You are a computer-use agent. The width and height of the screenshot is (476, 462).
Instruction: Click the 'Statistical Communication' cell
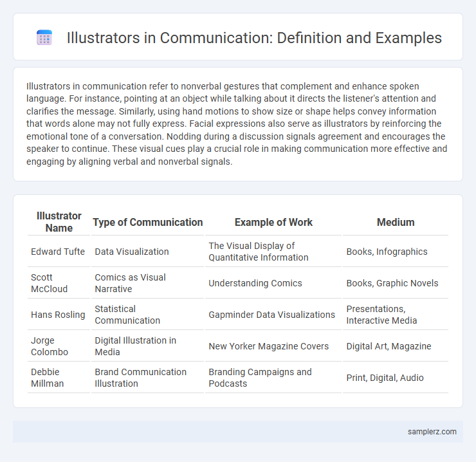[x=147, y=315]
